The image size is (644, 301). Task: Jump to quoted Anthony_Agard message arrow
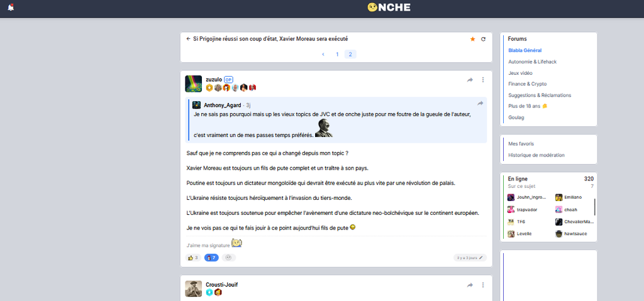click(480, 104)
